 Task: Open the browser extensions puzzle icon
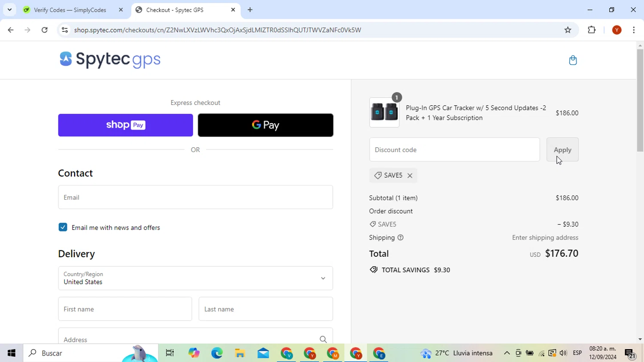coord(592,30)
